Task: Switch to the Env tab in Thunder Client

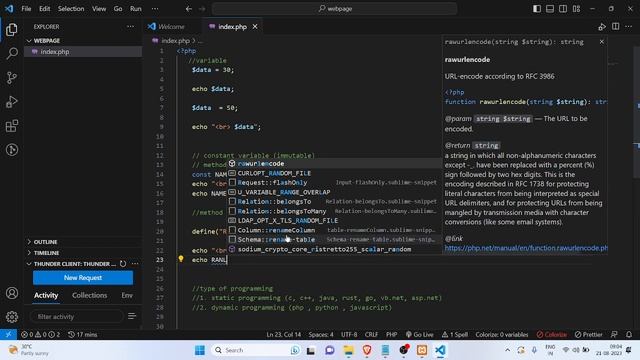Action: [127, 295]
